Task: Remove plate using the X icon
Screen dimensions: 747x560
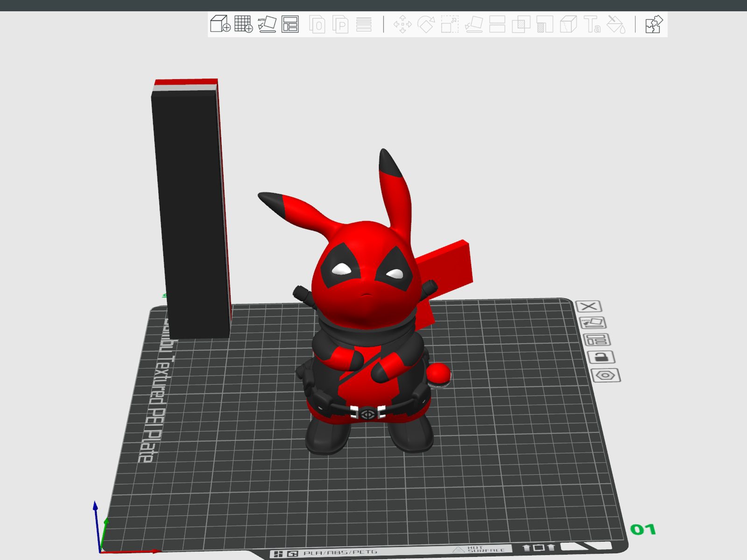Action: pos(589,306)
